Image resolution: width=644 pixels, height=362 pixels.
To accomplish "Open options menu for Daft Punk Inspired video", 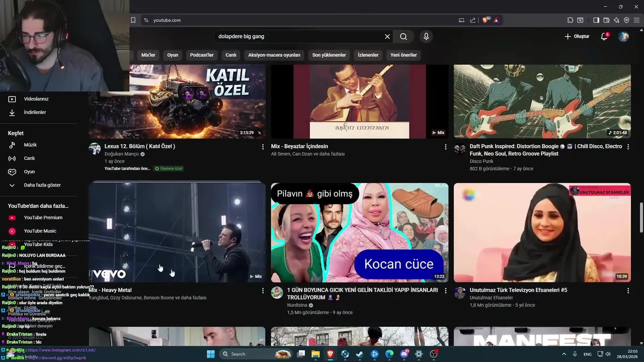I will (628, 147).
